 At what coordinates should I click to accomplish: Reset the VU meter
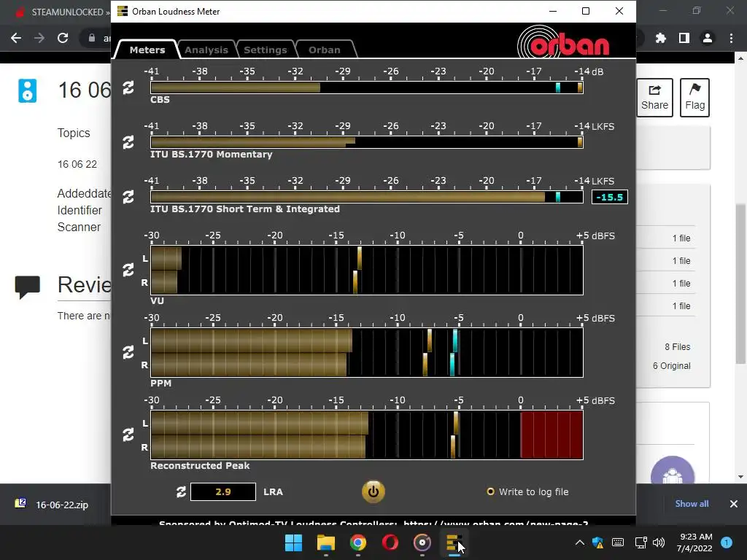pyautogui.click(x=128, y=270)
